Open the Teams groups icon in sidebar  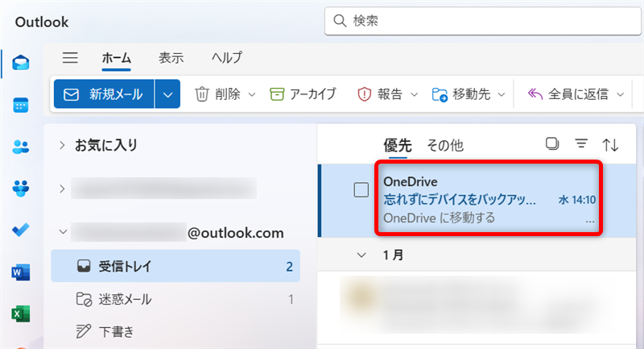21,189
